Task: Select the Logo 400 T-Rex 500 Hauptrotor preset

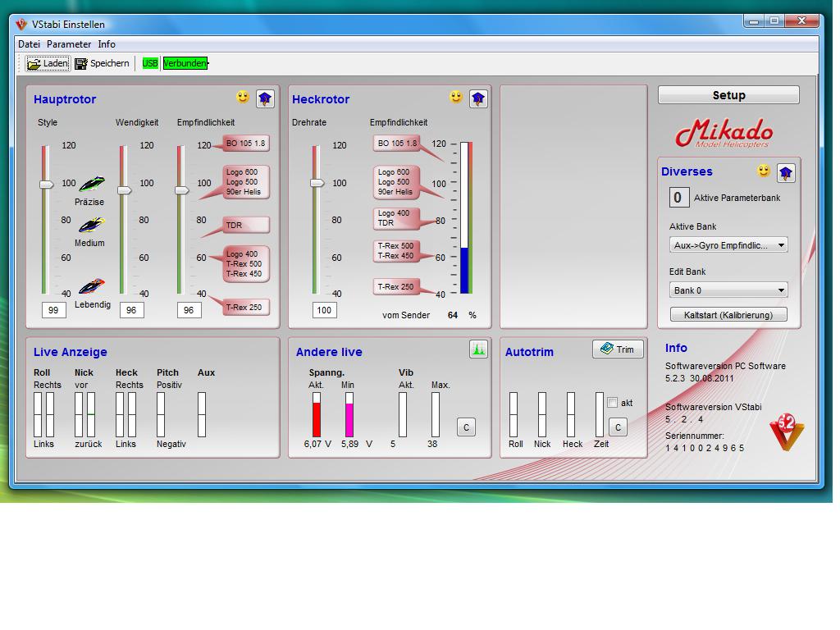Action: 245,263
